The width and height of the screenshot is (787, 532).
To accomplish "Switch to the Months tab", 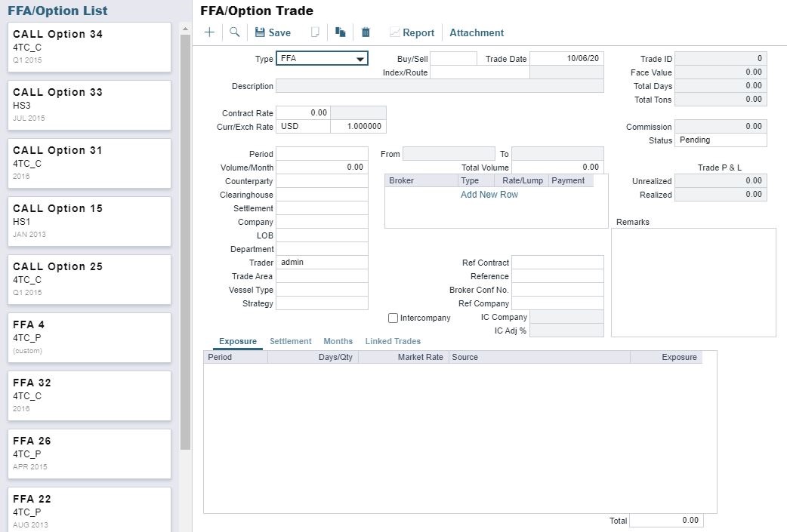I will point(338,342).
